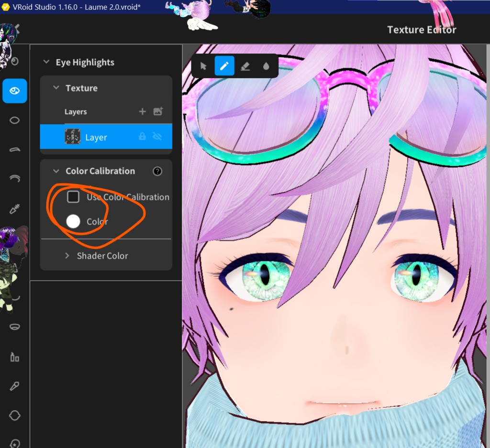Screen dimensions: 490x448
Task: Collapse the Texture section
Action: [x=56, y=88]
